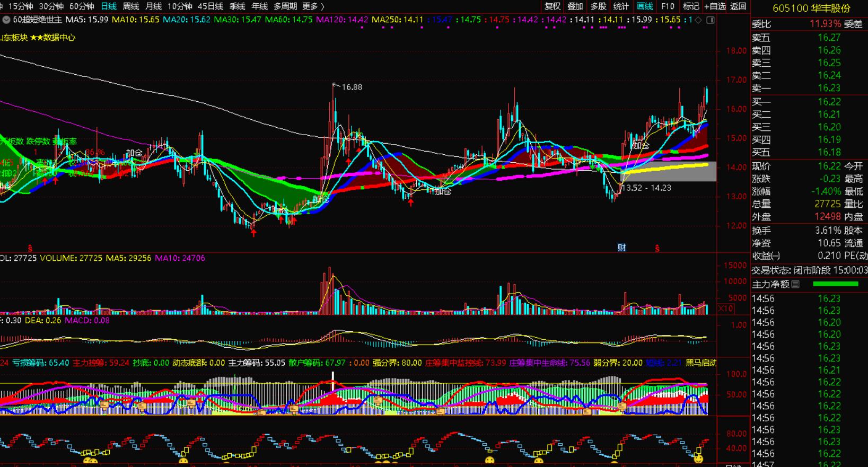Click the 涨幅 value -1.40%

coord(826,191)
